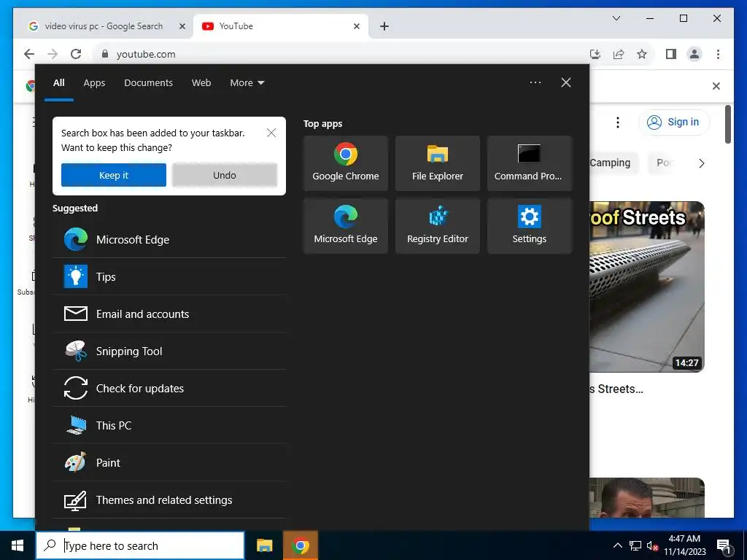747x560 pixels.
Task: Open File Explorer on the taskbar
Action: pyautogui.click(x=264, y=545)
